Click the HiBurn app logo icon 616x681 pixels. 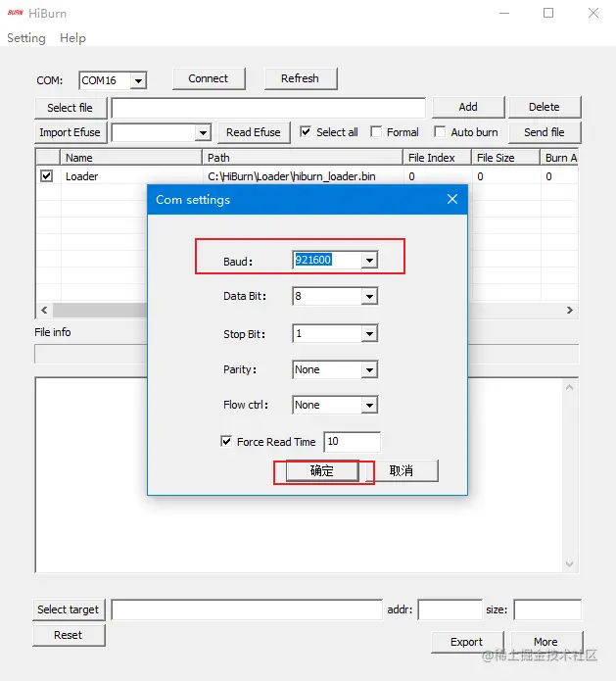click(x=16, y=13)
